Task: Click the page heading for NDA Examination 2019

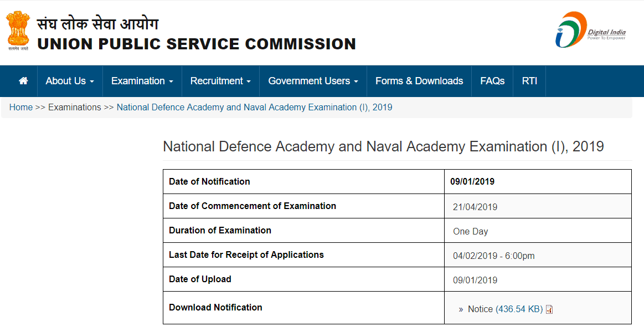Action: 383,146
